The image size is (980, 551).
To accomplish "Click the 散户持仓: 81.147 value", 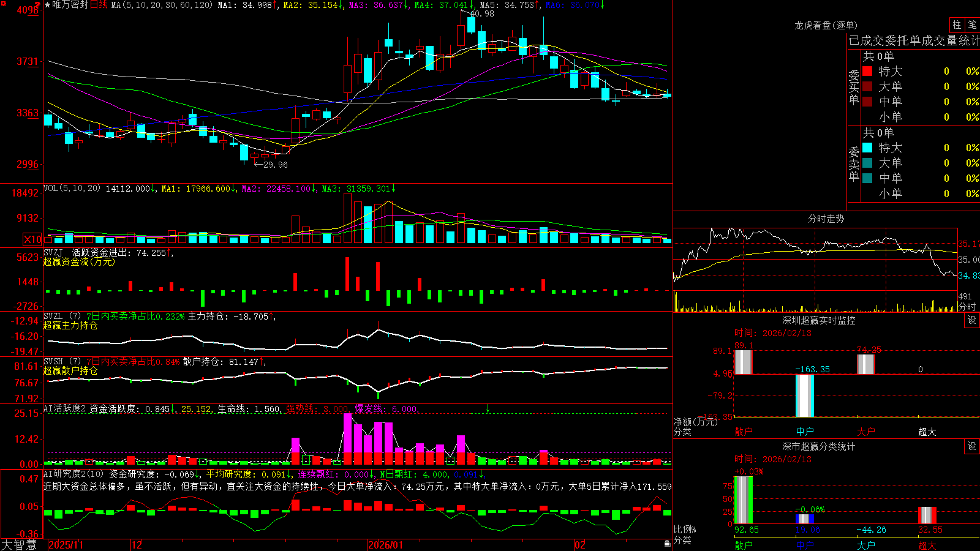I will coord(221,362).
